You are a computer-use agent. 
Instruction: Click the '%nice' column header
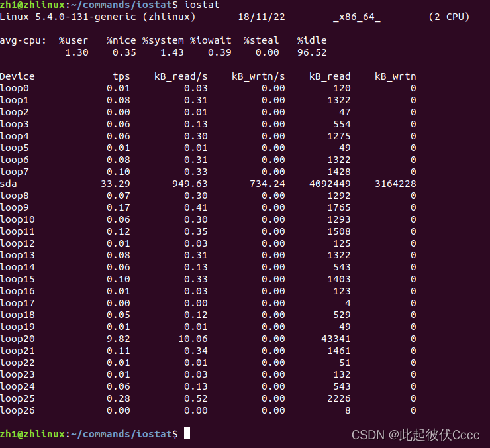point(121,40)
